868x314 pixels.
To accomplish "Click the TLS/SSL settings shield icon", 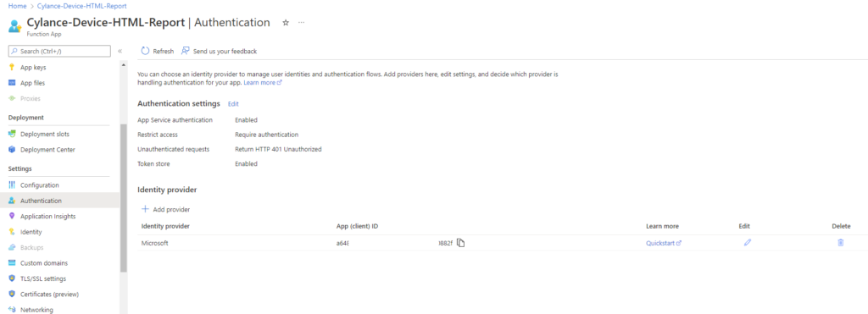I will point(12,278).
